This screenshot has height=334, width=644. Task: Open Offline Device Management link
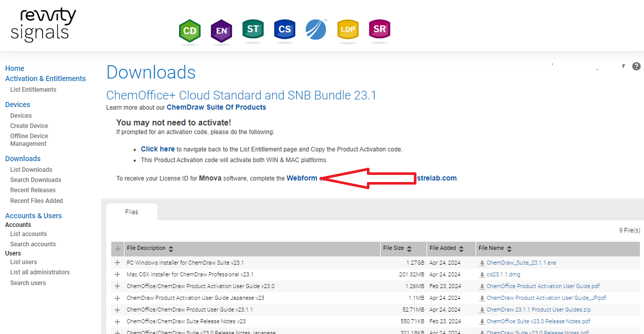(x=29, y=140)
